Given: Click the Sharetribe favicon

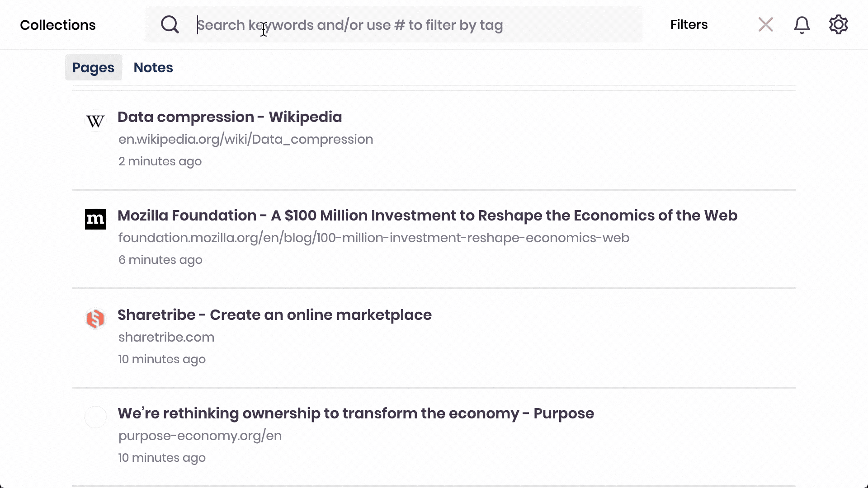Looking at the screenshot, I should point(95,319).
